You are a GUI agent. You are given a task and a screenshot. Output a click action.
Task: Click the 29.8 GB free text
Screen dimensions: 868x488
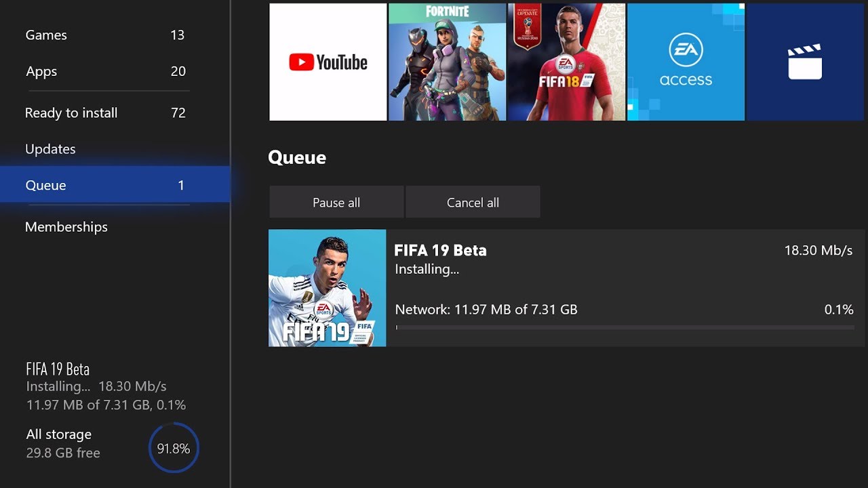(62, 453)
